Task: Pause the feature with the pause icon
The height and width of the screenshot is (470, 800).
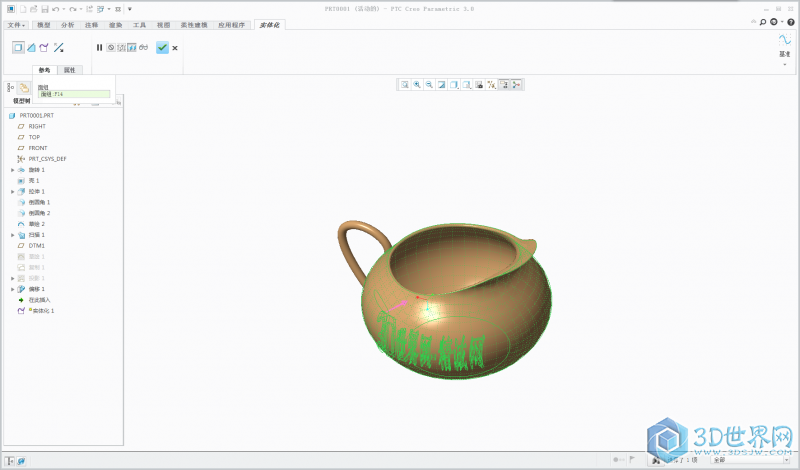Action: (x=99, y=47)
